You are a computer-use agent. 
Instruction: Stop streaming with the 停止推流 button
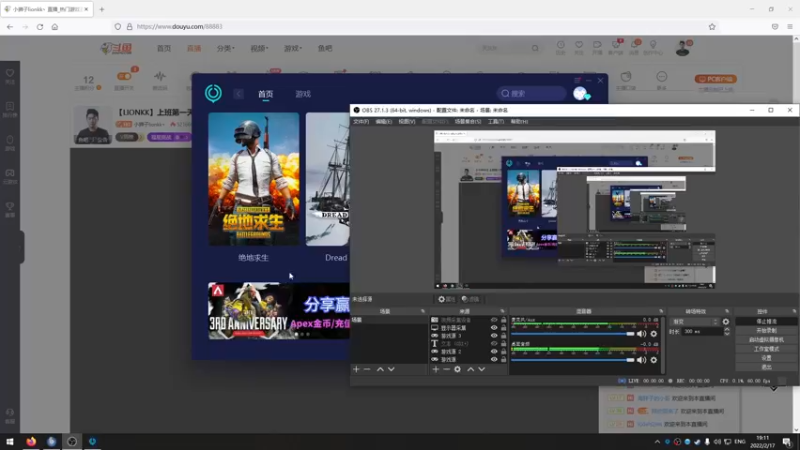click(766, 321)
